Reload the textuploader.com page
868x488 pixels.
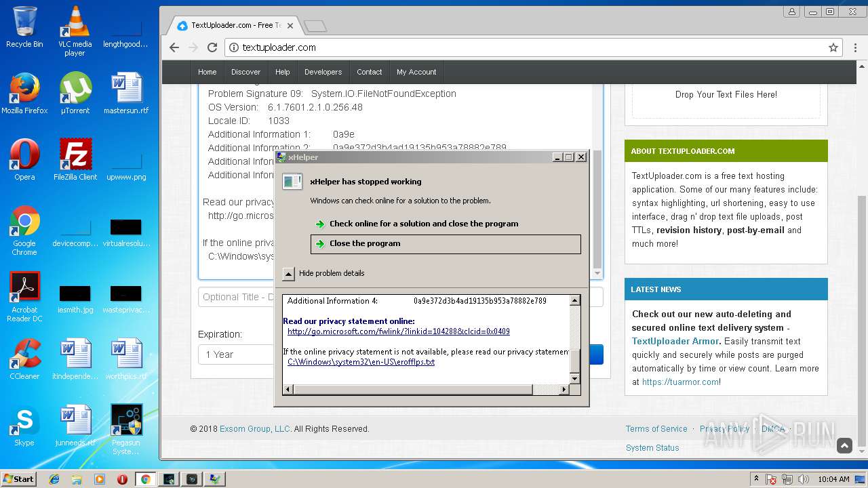(212, 47)
